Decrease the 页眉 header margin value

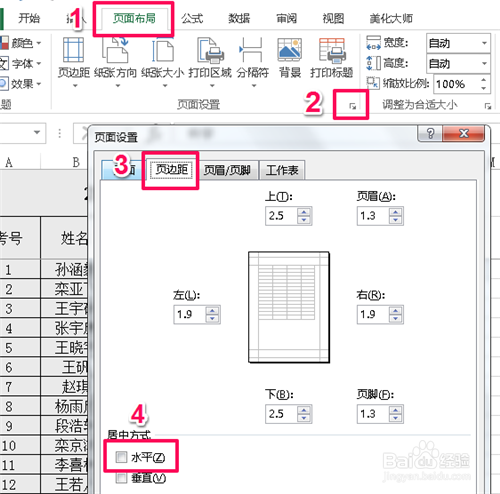point(395,220)
